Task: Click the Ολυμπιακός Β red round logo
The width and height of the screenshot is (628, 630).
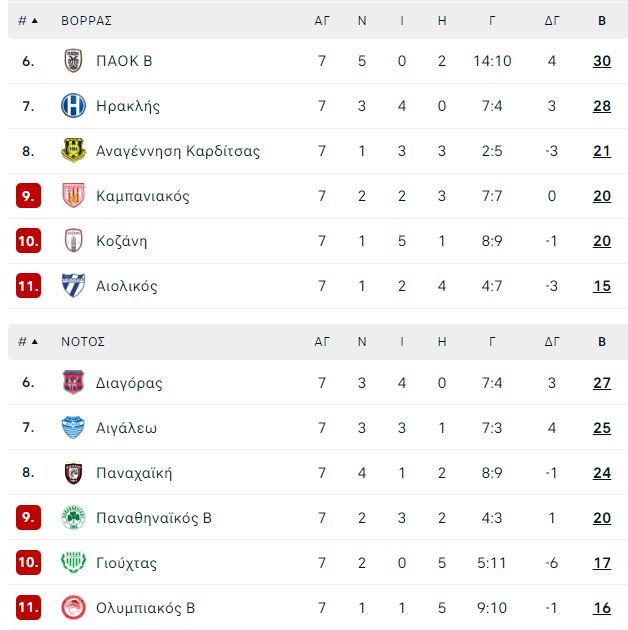Action: point(73,608)
